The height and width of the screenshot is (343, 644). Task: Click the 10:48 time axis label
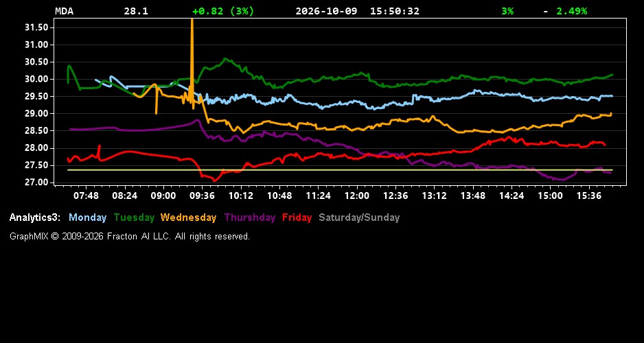click(x=279, y=196)
